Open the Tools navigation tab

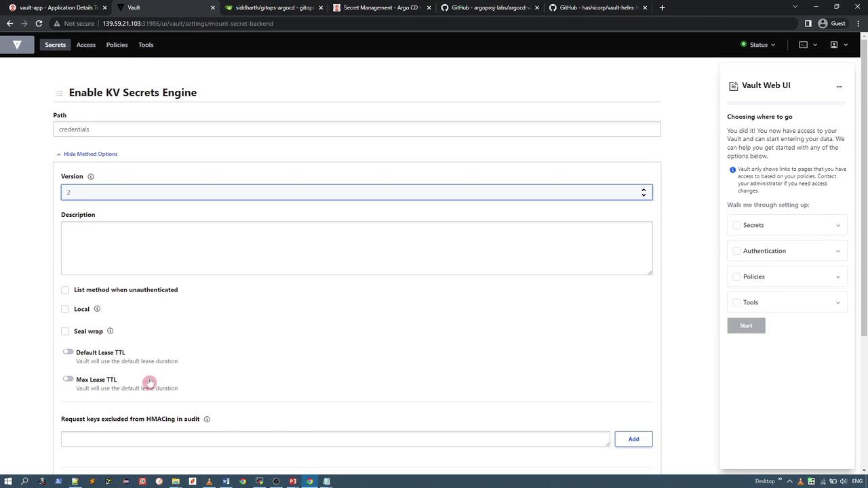[146, 45]
